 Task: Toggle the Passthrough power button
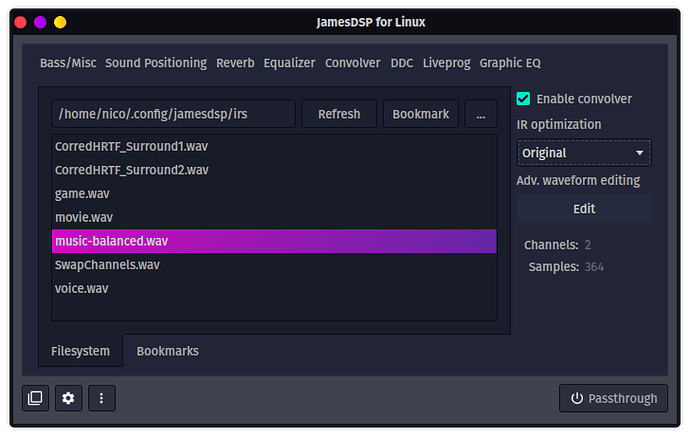pos(613,398)
